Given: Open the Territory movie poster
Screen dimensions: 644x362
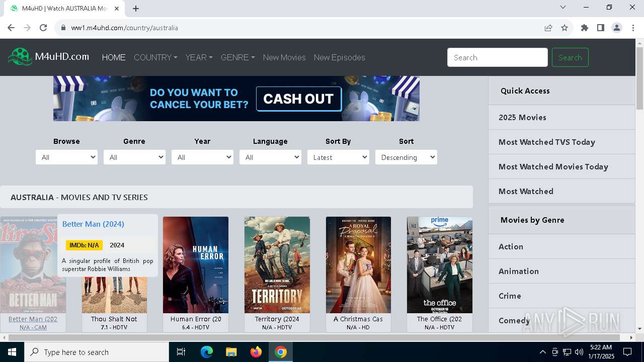Looking at the screenshot, I should [277, 265].
